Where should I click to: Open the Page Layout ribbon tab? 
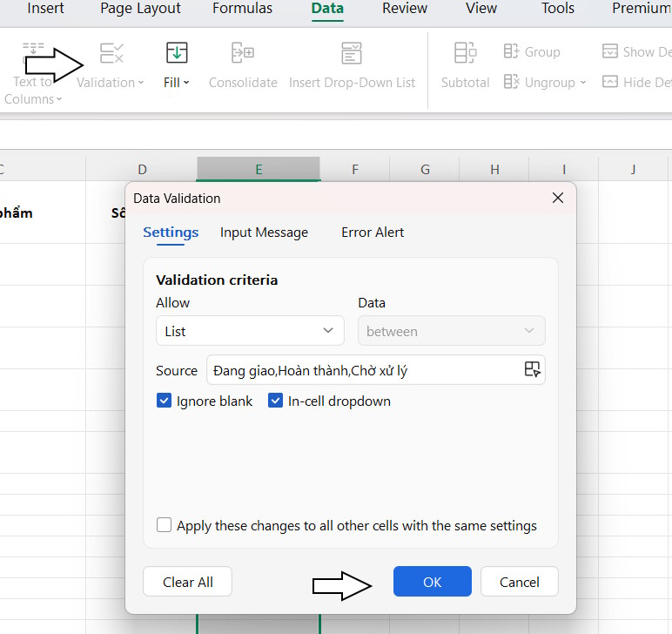coord(140,8)
